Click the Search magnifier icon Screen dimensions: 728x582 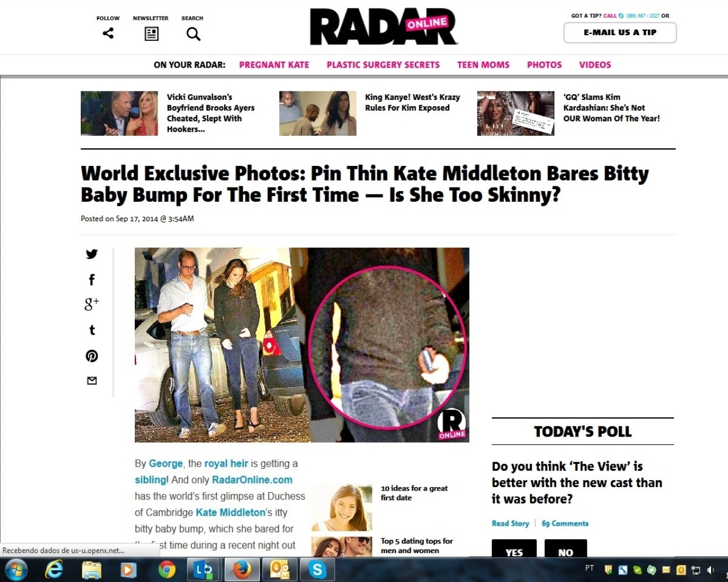coord(193,34)
